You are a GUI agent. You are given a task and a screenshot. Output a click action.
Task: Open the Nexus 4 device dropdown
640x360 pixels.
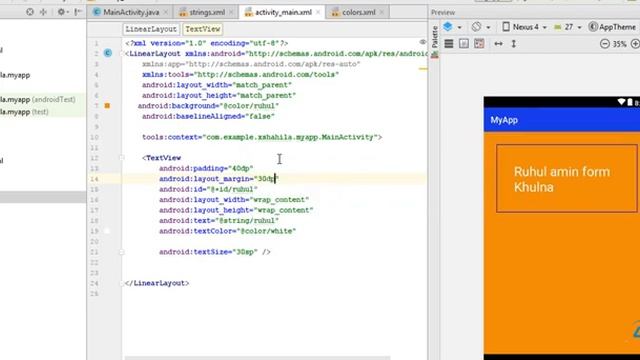(x=524, y=27)
